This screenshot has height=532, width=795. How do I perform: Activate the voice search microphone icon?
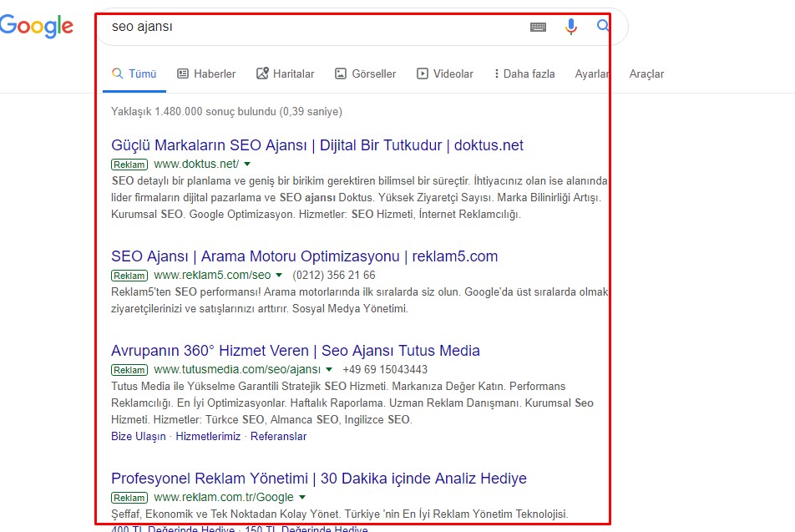coord(571,26)
